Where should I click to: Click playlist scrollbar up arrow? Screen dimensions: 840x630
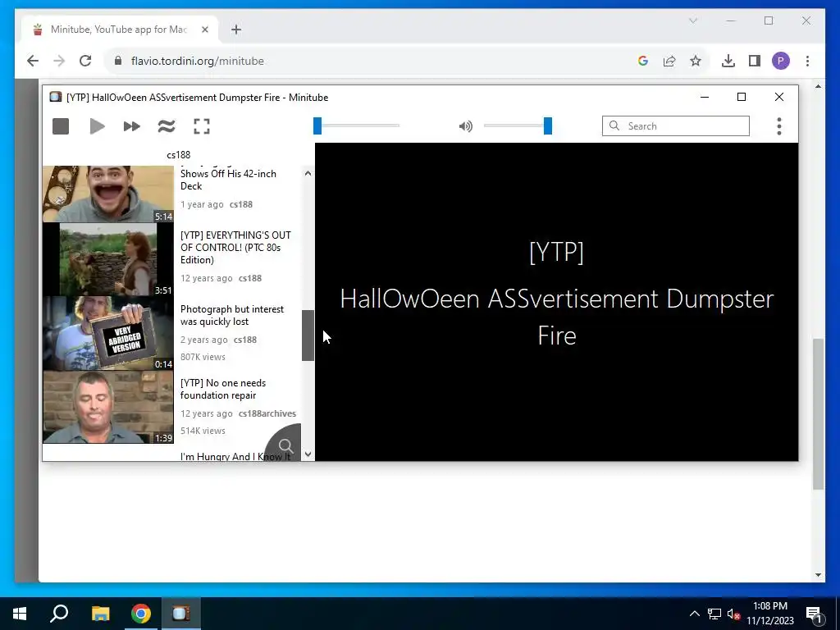coord(308,173)
